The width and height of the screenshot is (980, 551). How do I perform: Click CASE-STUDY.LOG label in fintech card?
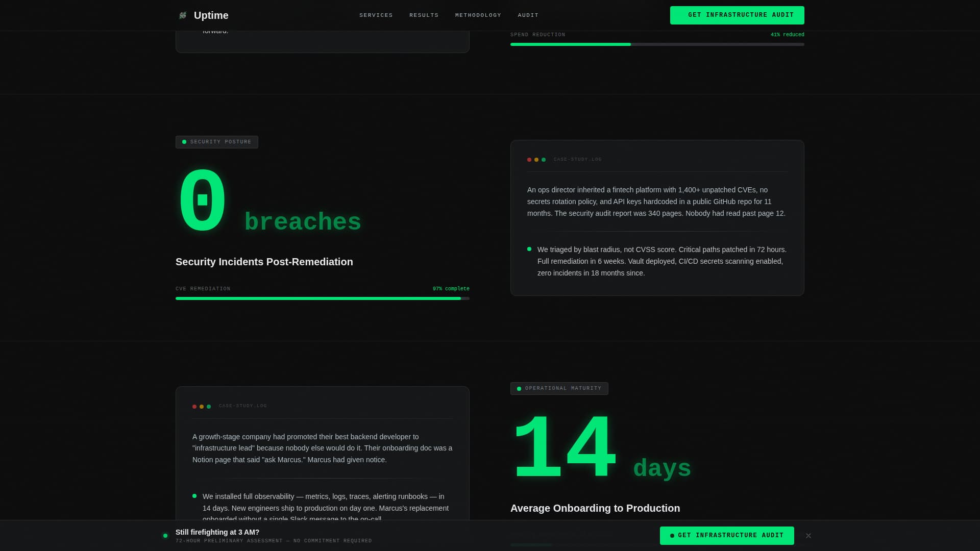(578, 160)
